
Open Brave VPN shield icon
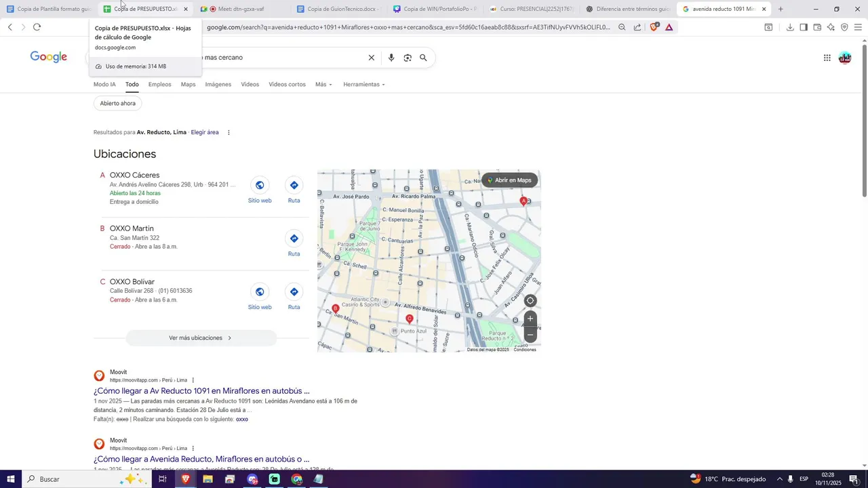[x=844, y=27]
